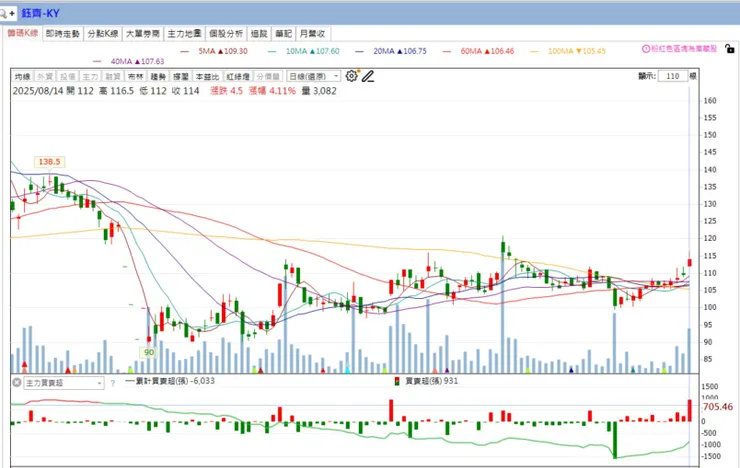Toggle the 投信 overlay button
The width and height of the screenshot is (740, 468).
point(67,76)
